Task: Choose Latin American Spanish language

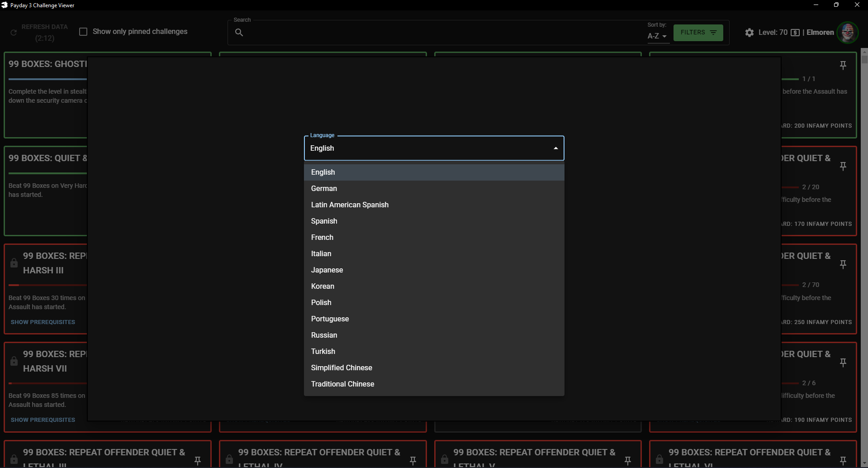Action: click(434, 205)
